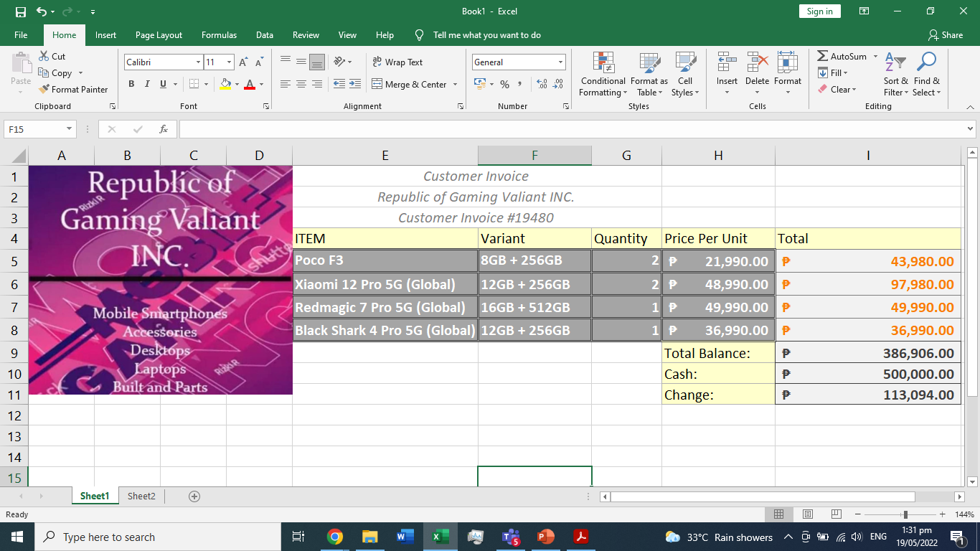Click the Name Box showing F15
The image size is (980, 551).
coord(39,129)
